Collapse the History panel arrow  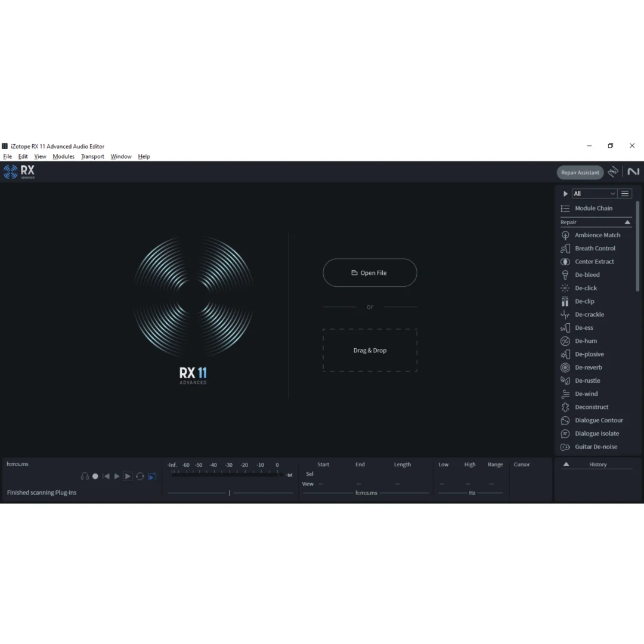point(566,465)
